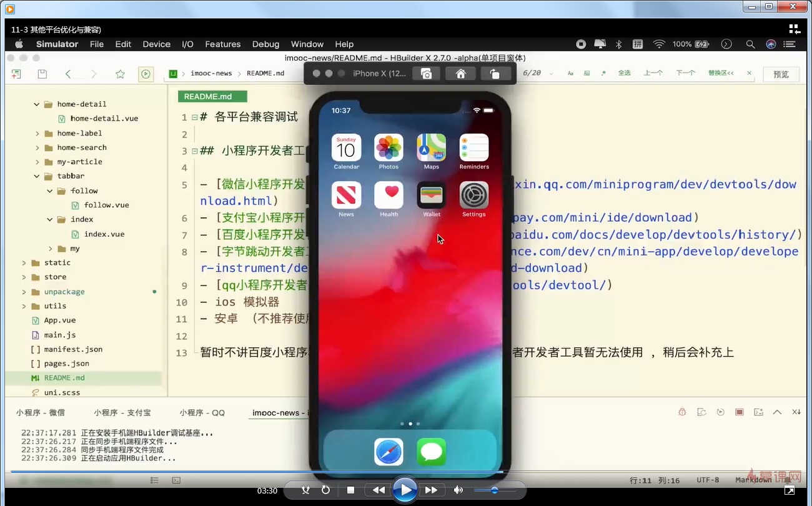Open follow.vue in file tree
Viewport: 812px width, 506px height.
pyautogui.click(x=107, y=205)
